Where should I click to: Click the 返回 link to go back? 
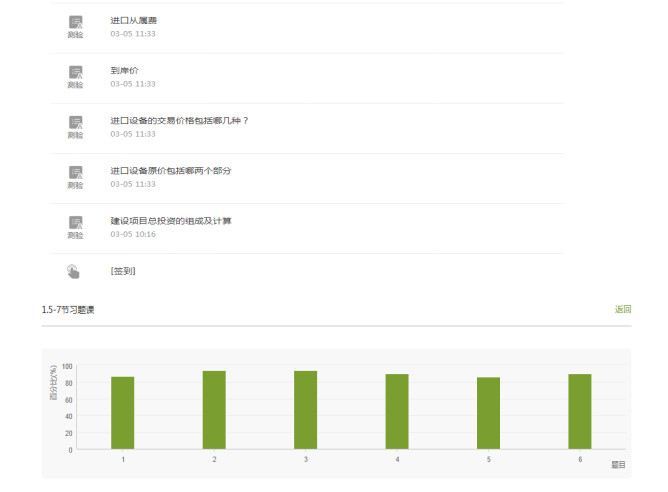click(622, 310)
